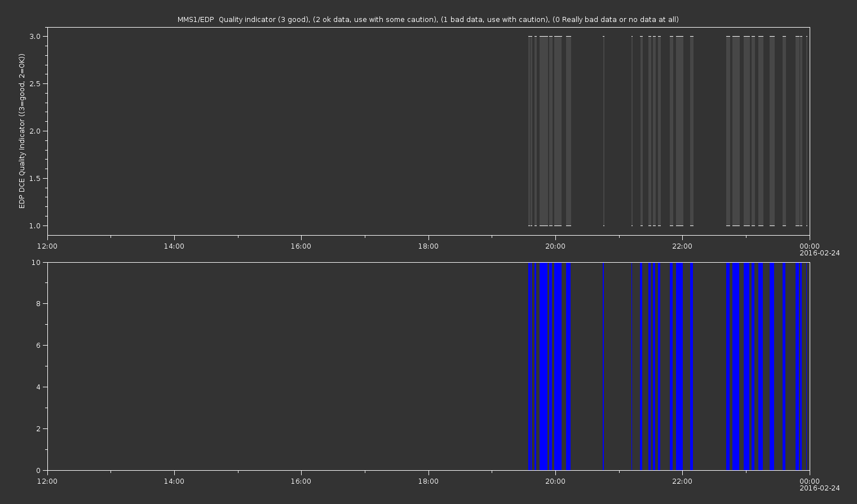Click the 4 tick label on the bottom plot
The image size is (857, 504).
pos(38,387)
